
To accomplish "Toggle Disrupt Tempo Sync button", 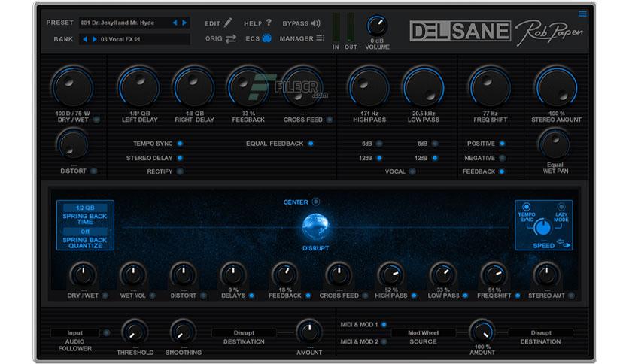I will 527,207.
